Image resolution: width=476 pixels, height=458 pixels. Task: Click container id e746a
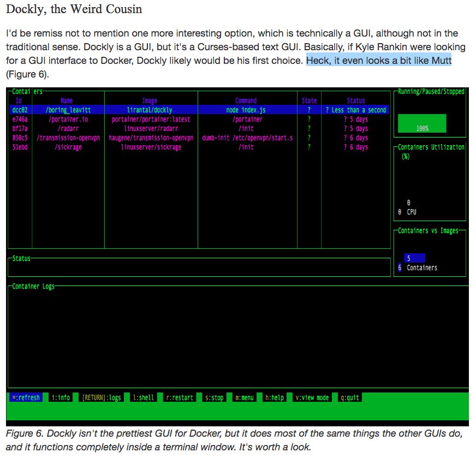coord(20,120)
